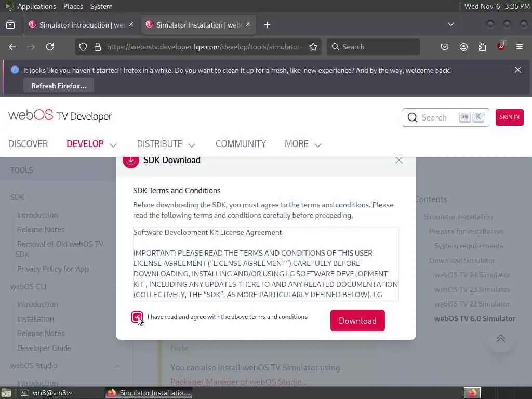
Task: Click the webOS site search field
Action: [x=446, y=117]
